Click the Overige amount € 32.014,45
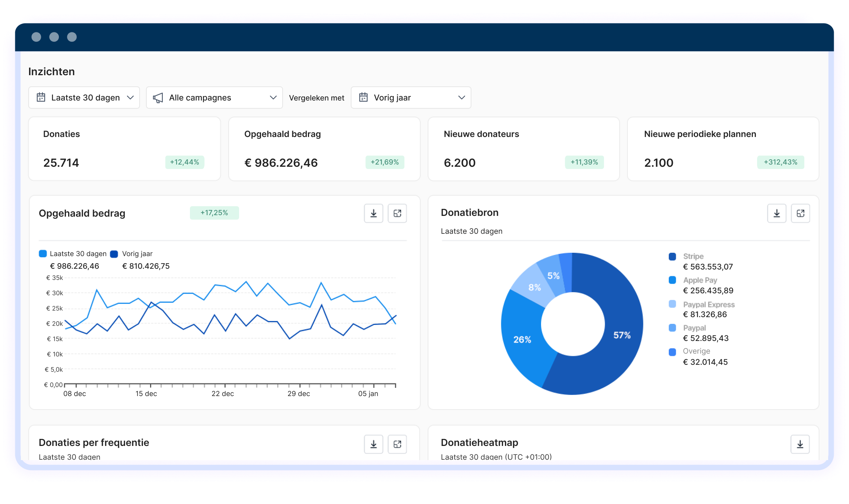This screenshot has width=849, height=504. pos(705,362)
